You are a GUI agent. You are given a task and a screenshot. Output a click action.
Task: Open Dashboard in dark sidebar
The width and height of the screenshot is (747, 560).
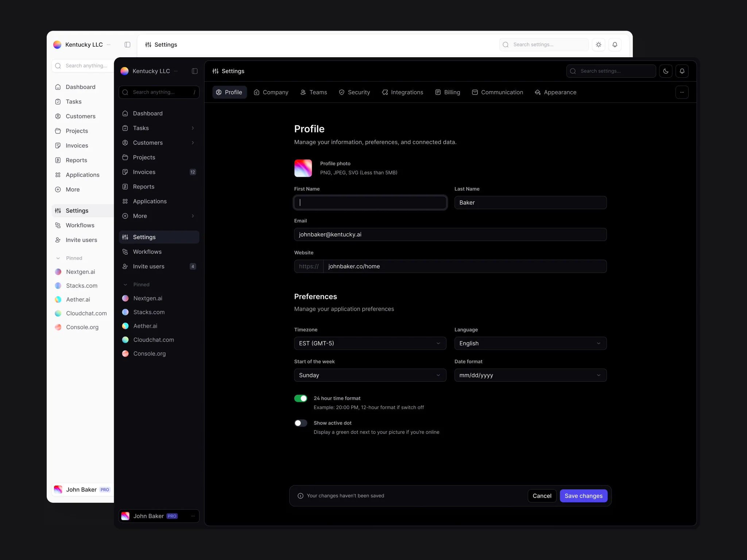click(x=159, y=113)
